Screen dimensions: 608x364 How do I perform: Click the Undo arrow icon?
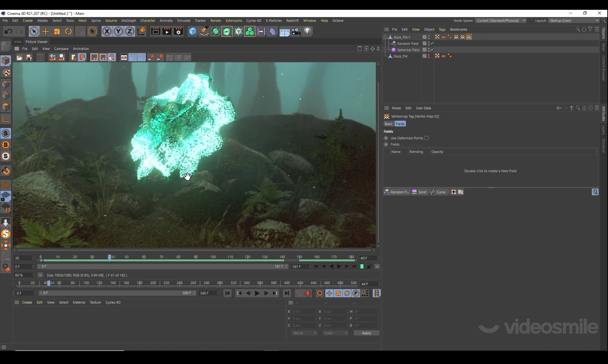point(9,31)
